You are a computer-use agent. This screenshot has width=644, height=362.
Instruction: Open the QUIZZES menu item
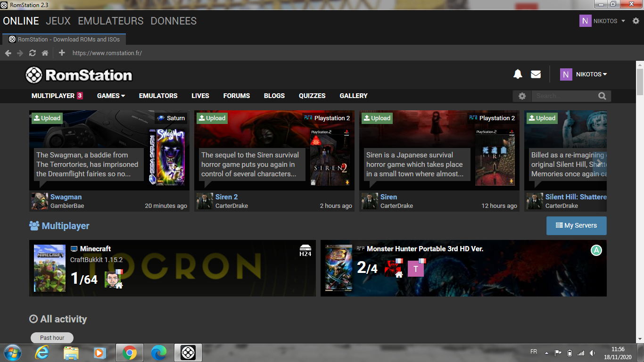(x=312, y=96)
